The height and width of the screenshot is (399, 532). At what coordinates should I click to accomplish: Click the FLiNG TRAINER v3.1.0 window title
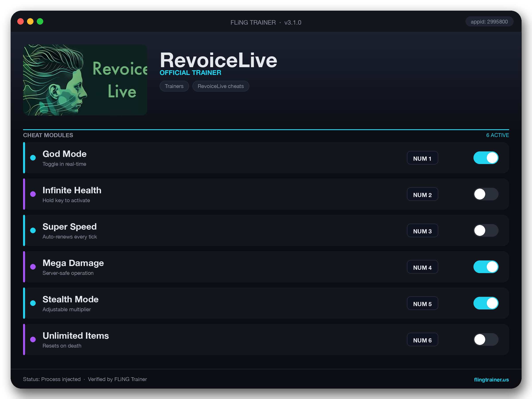pyautogui.click(x=266, y=22)
